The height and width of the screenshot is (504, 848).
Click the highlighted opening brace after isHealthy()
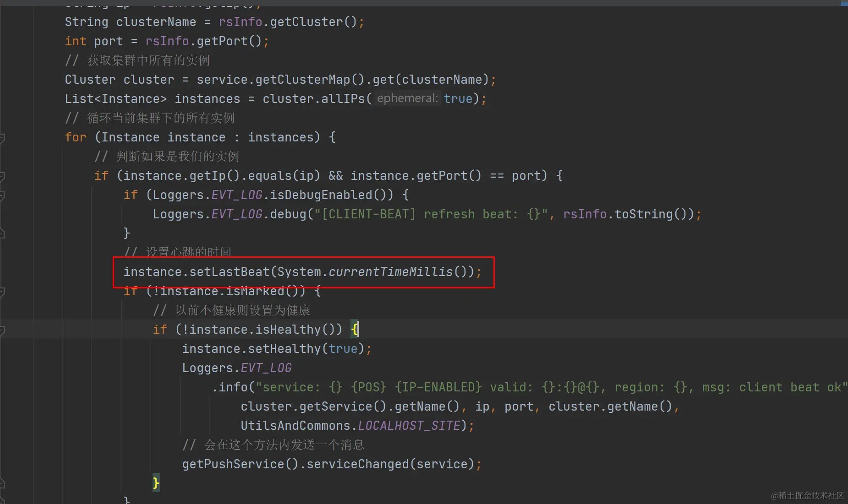(x=354, y=330)
